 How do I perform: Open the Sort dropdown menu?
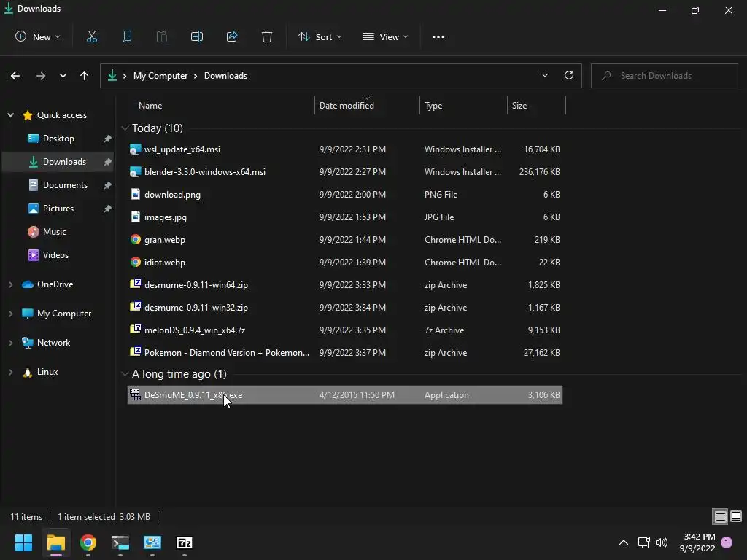click(320, 36)
